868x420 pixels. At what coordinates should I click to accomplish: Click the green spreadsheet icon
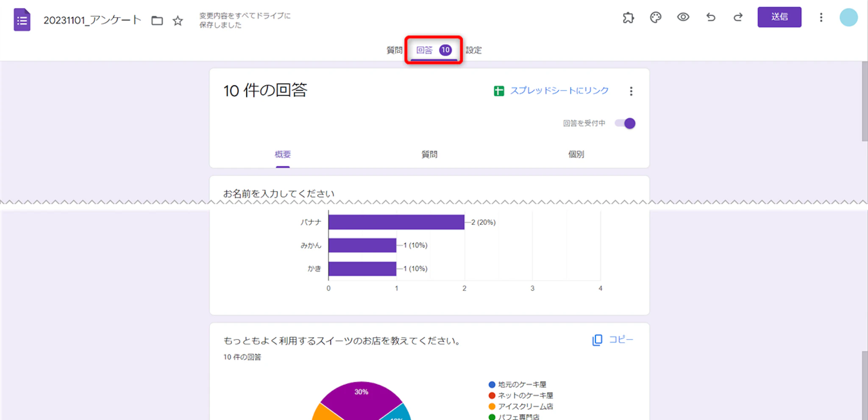point(499,91)
